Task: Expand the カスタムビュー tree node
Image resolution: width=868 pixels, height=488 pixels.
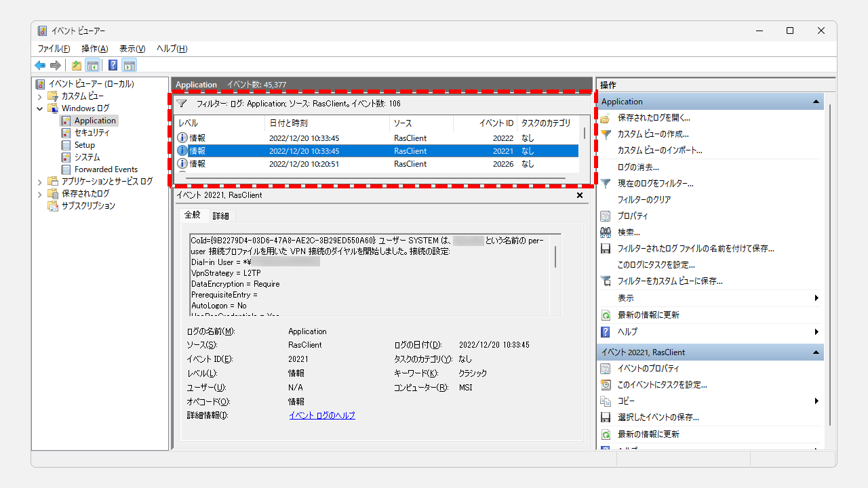Action: [41, 96]
